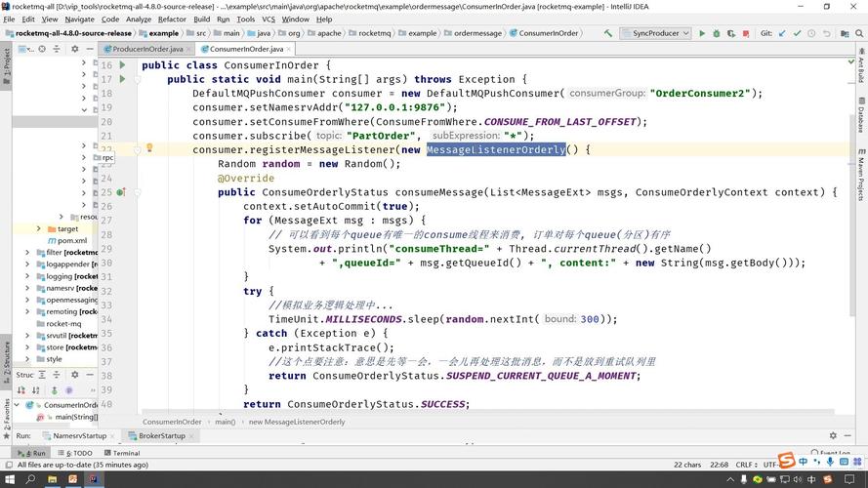Expand the logging module
The height and width of the screenshot is (488, 868).
[x=27, y=276]
